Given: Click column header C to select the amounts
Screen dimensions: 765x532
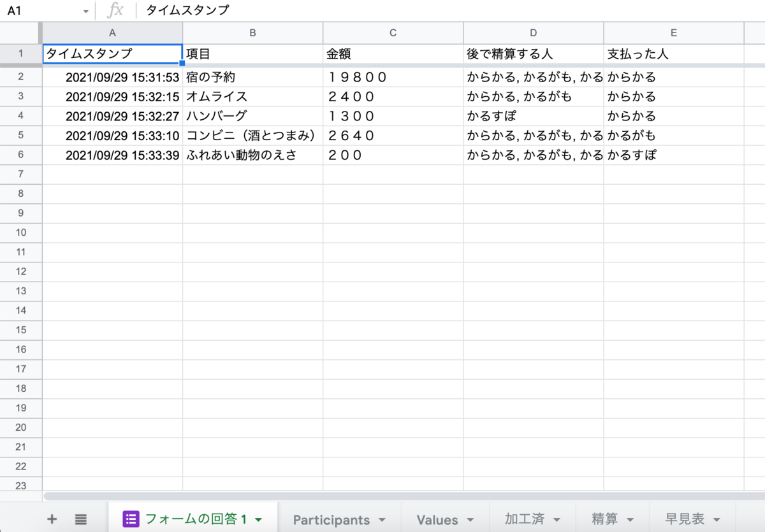Looking at the screenshot, I should [393, 32].
